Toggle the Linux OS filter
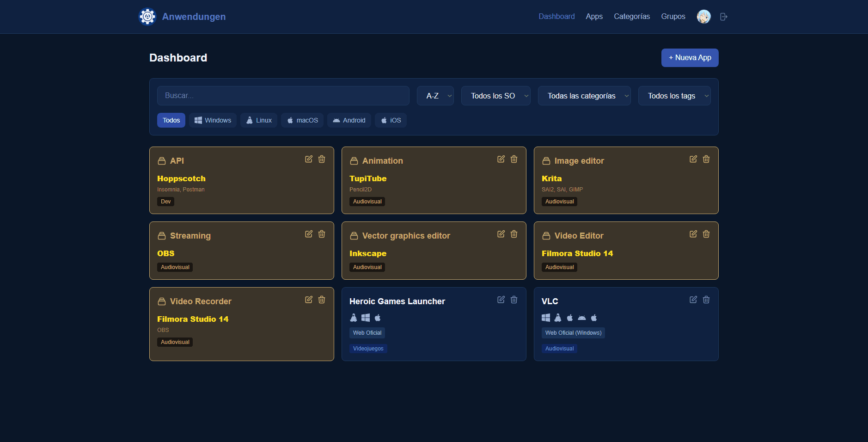Image resolution: width=868 pixels, height=442 pixels. click(x=259, y=120)
